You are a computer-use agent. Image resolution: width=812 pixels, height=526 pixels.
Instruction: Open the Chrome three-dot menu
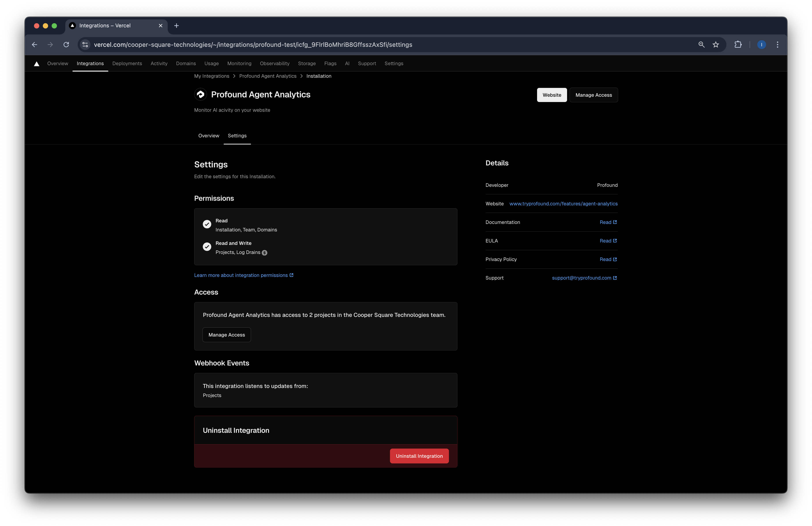point(778,45)
